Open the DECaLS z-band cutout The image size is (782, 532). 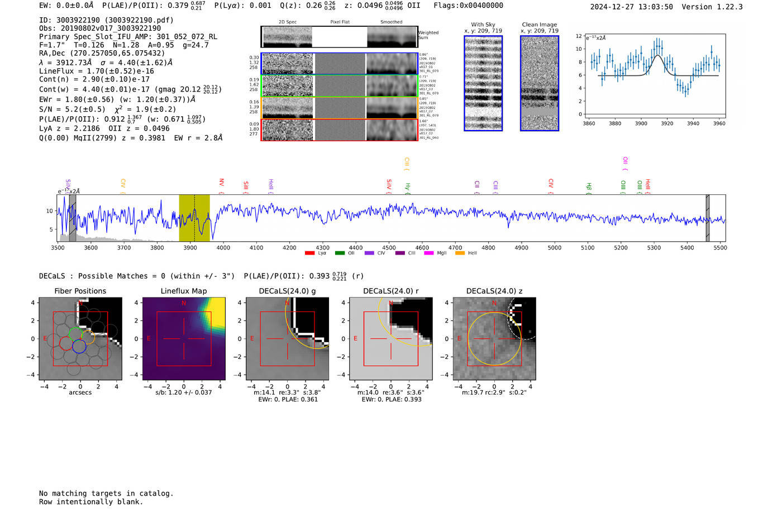pyautogui.click(x=494, y=339)
